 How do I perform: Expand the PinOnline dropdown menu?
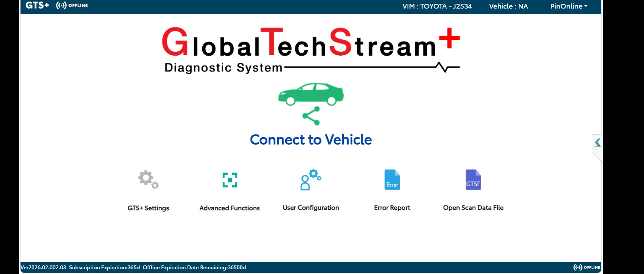coord(569,6)
